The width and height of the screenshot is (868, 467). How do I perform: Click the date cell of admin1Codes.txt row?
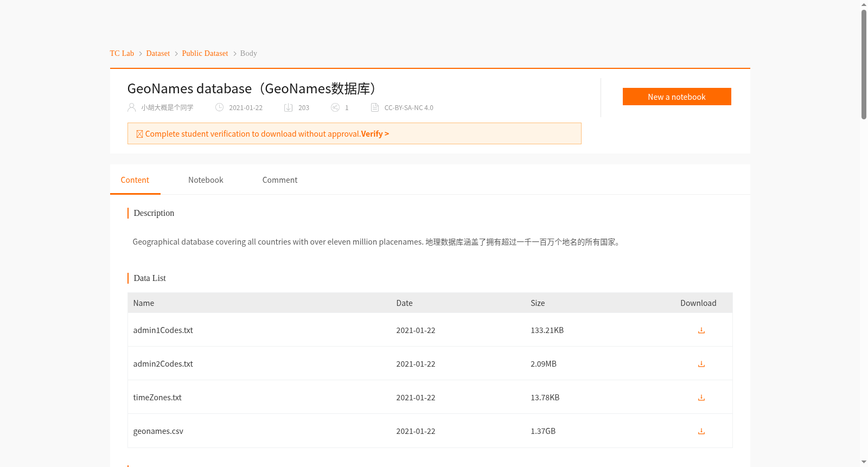point(416,330)
